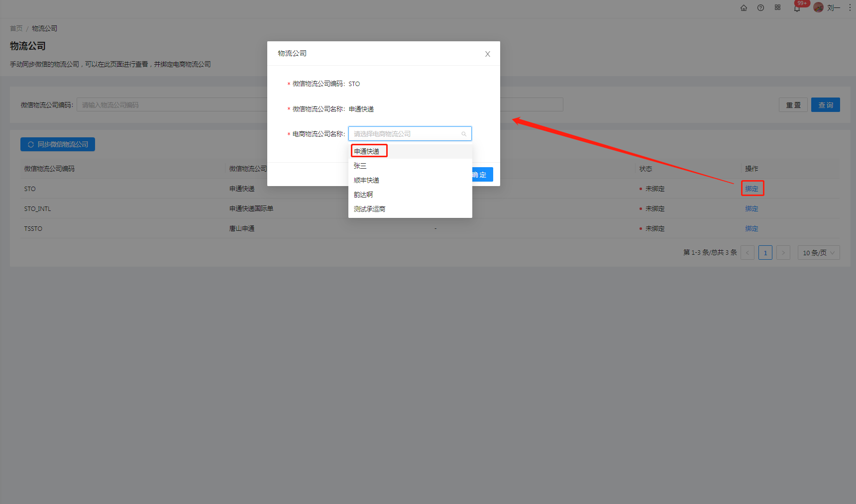856x504 pixels.
Task: Click the 首页 breadcrumb link
Action: pyautogui.click(x=16, y=28)
